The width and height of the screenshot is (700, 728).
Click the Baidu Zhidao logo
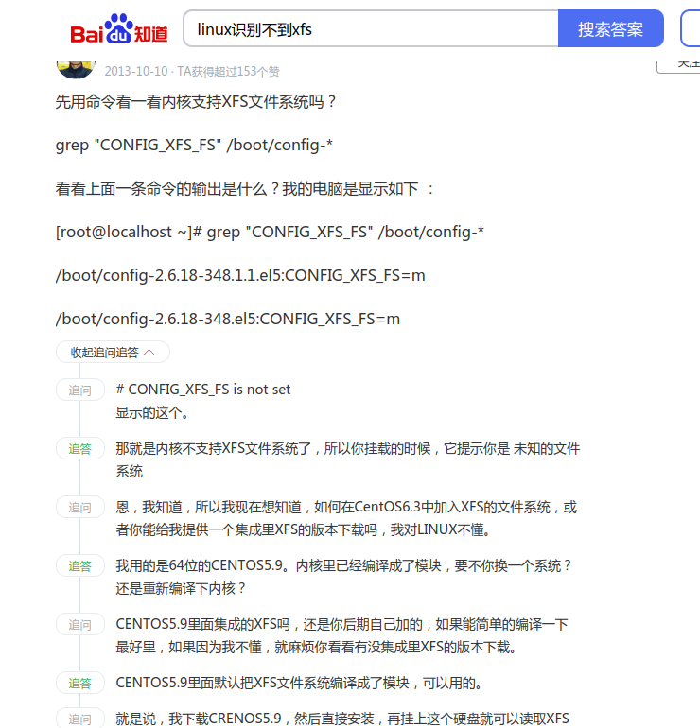coord(119,28)
